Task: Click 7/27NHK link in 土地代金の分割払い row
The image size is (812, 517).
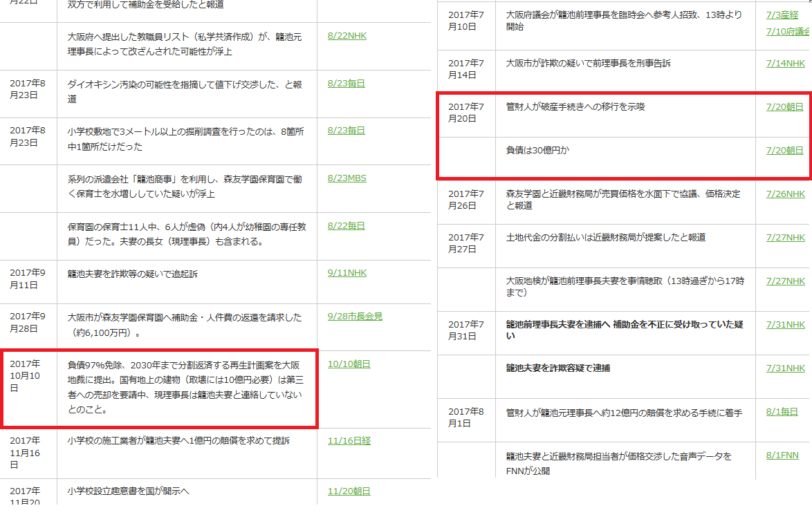Action: click(785, 238)
